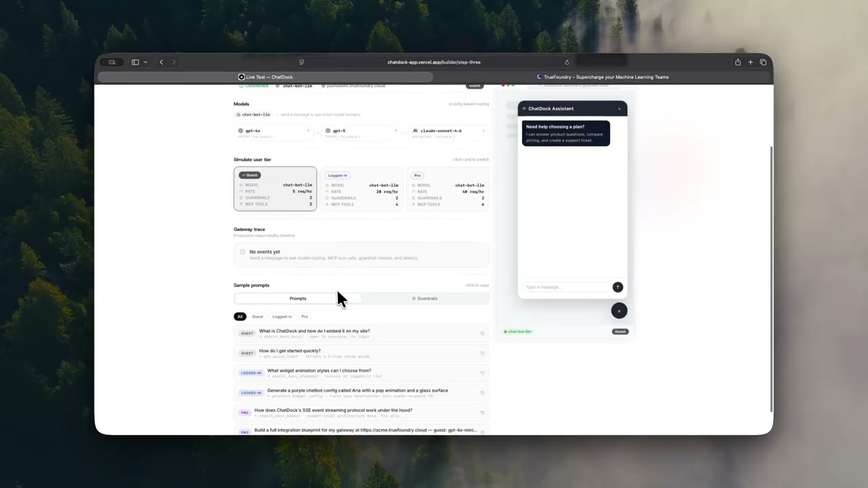The image size is (868, 488).
Task: Expand the gpt-5 model card dropdown
Action: (x=396, y=131)
